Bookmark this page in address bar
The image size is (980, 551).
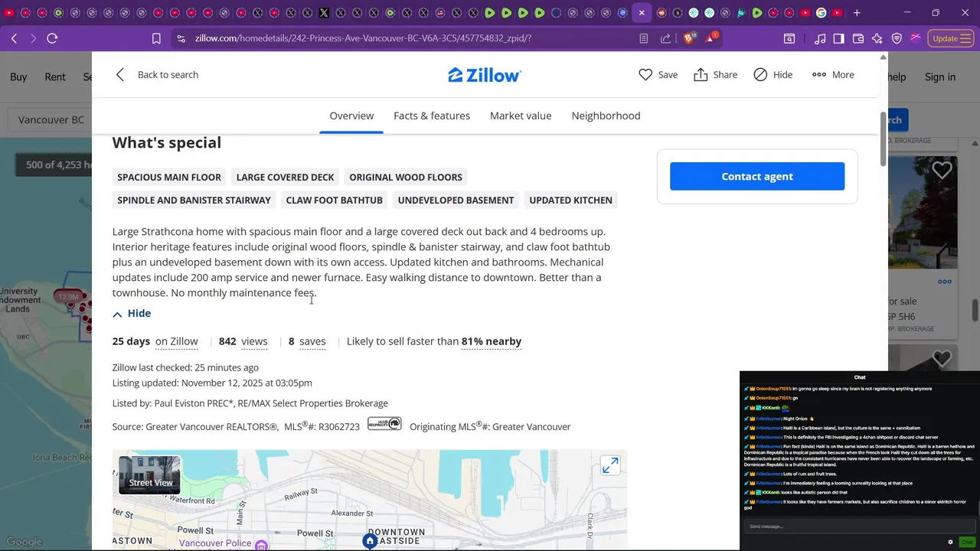tap(156, 38)
